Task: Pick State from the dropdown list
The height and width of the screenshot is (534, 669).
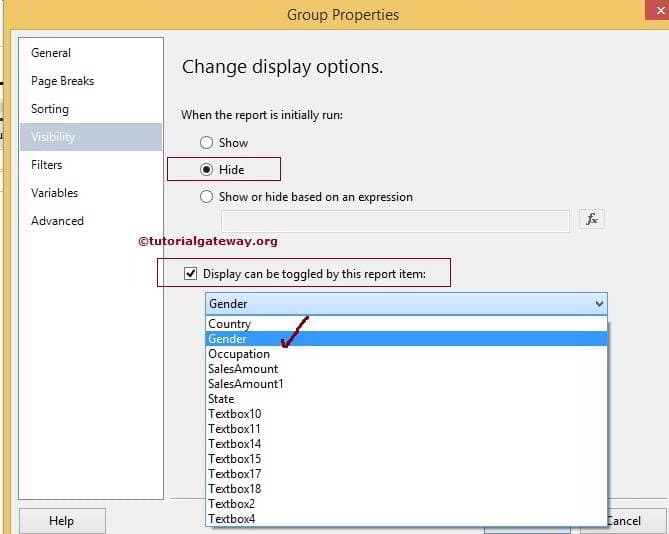Action: point(406,399)
